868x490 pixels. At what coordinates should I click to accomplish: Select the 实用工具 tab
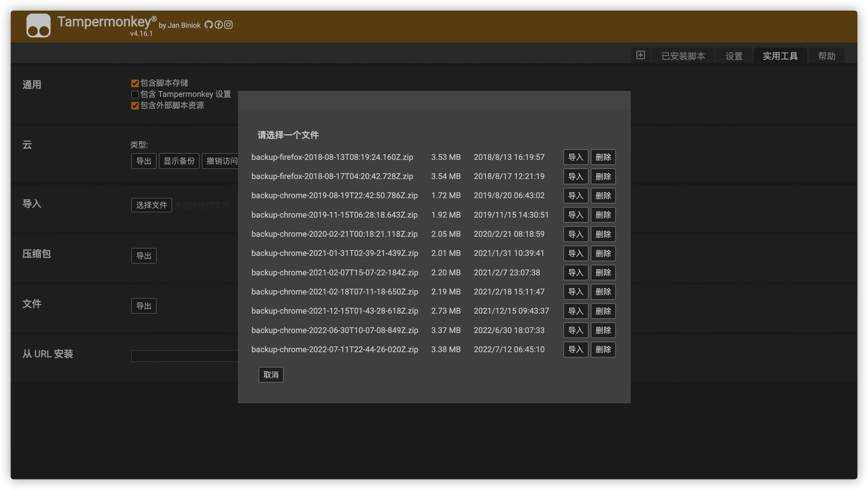coord(780,56)
